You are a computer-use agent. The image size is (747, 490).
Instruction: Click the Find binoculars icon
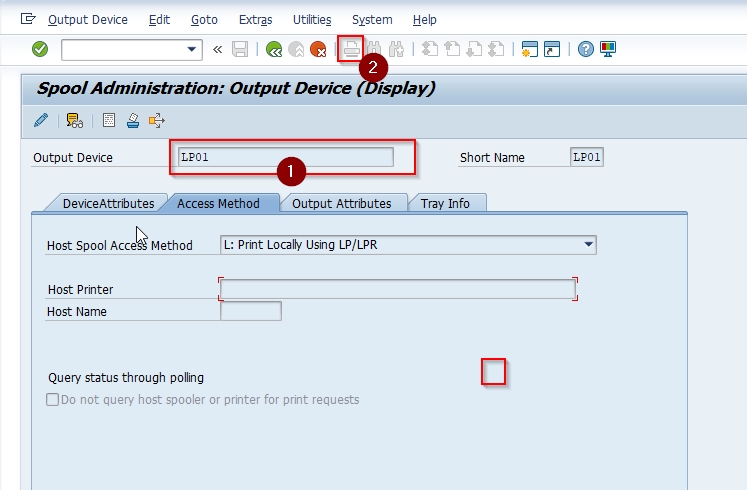374,49
